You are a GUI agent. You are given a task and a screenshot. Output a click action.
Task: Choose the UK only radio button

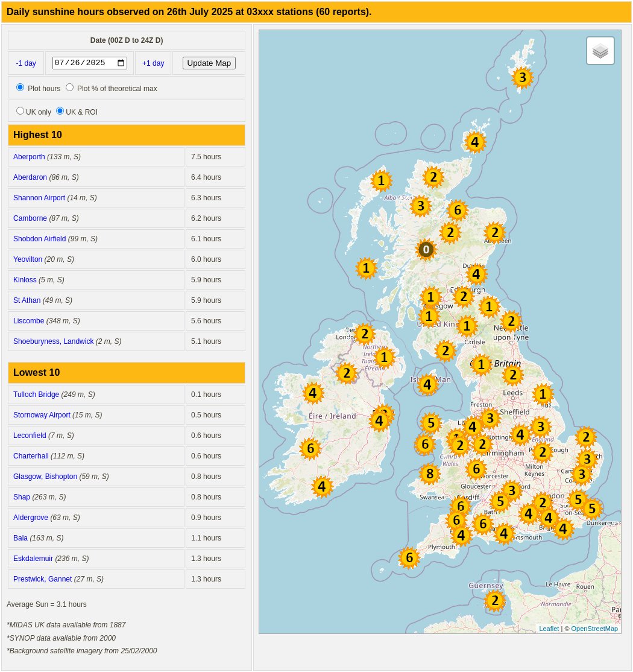coord(20,111)
